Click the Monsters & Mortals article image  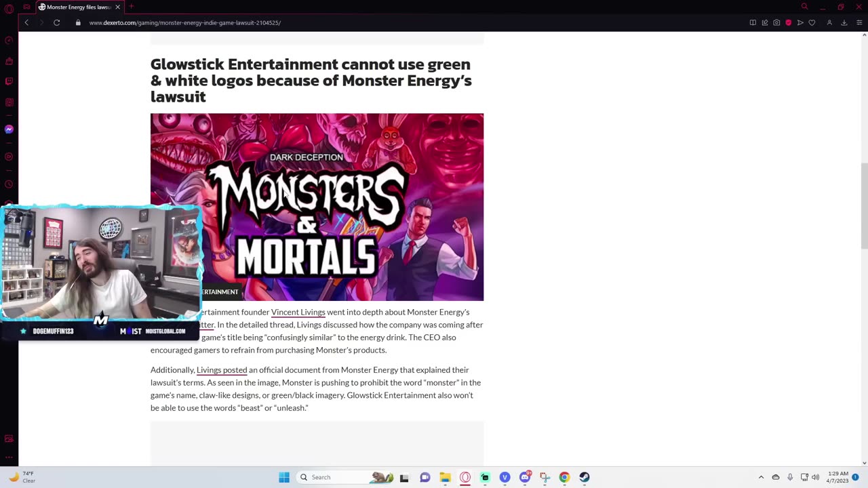click(317, 207)
